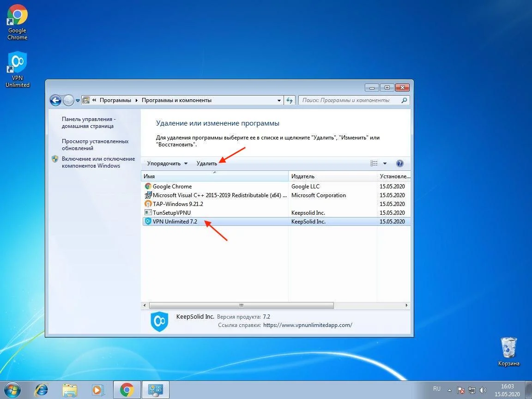This screenshot has width=532, height=399.
Task: Open Windows Media Player from taskbar
Action: pos(97,390)
